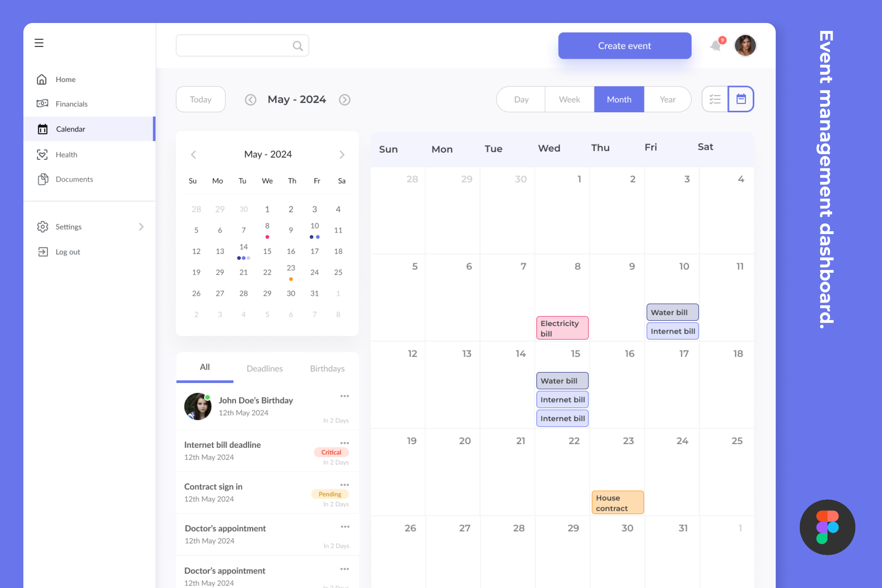Screen dimensions: 882x588
Task: Go to next month in mini calendar
Action: 342,154
